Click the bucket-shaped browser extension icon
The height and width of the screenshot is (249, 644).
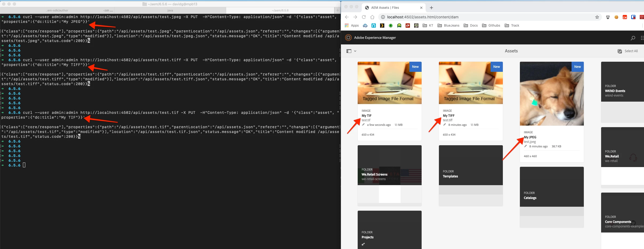[608, 17]
